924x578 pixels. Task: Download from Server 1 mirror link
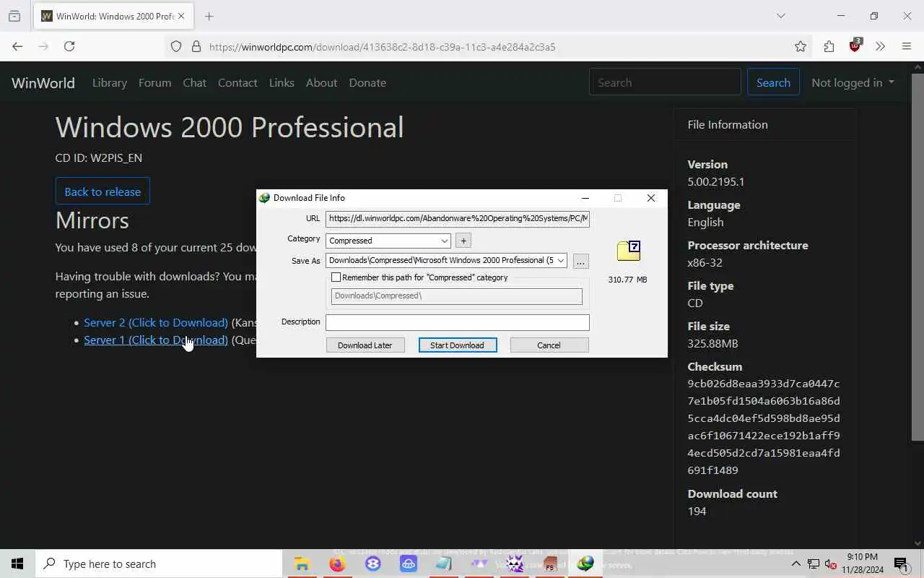coord(156,340)
